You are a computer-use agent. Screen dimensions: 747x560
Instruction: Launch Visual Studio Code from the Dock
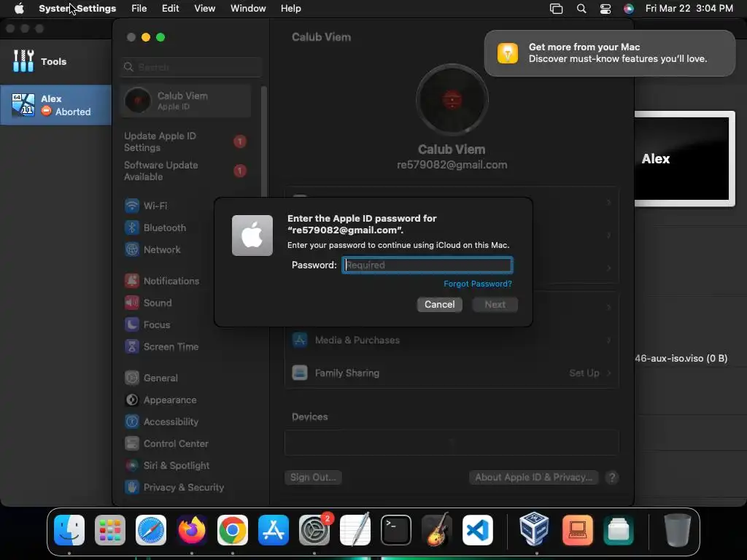click(478, 530)
